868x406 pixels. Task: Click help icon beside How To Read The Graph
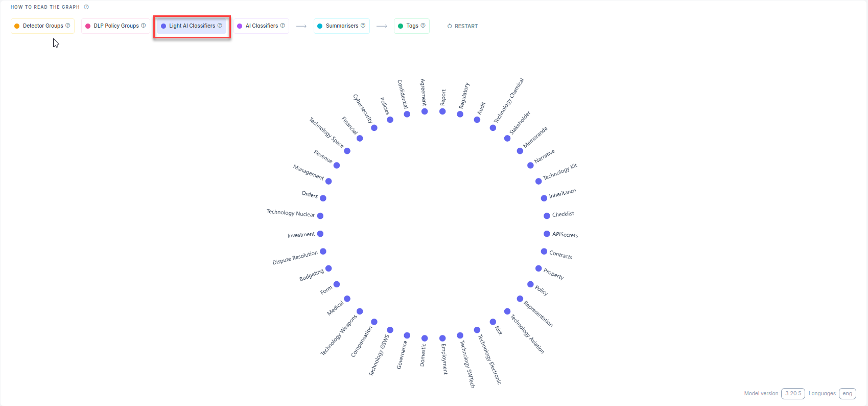86,7
